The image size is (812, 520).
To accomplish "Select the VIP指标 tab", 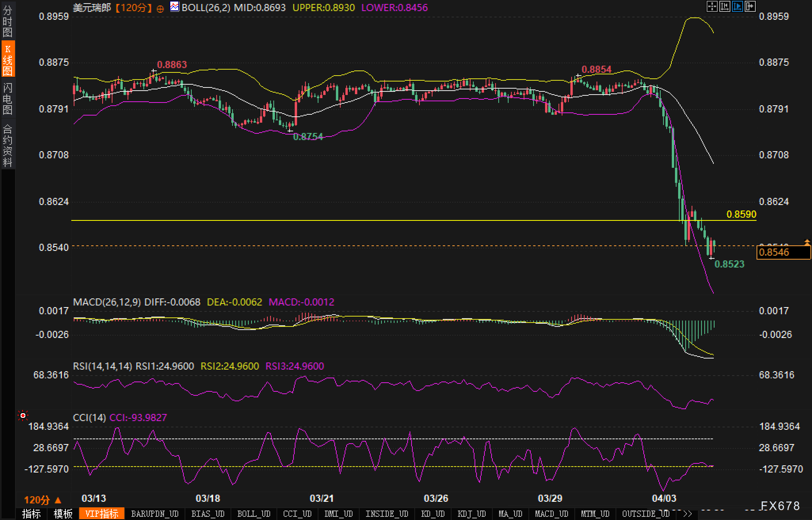I will click(x=102, y=514).
